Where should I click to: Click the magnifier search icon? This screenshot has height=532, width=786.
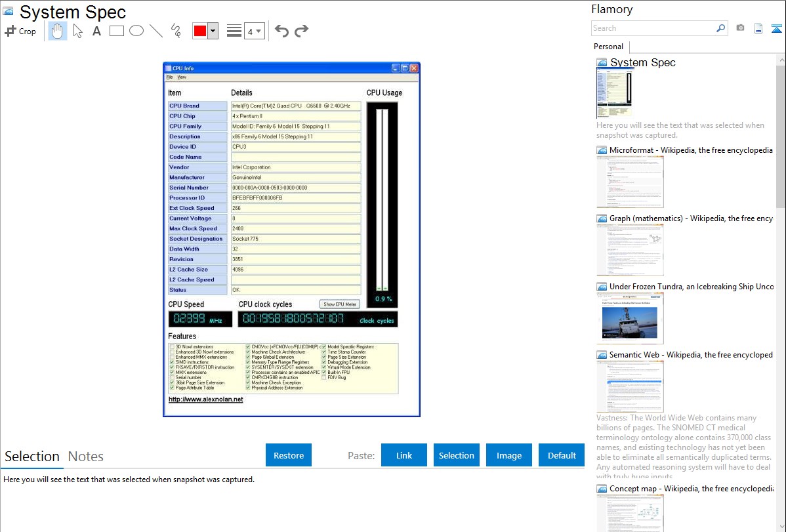pos(721,28)
